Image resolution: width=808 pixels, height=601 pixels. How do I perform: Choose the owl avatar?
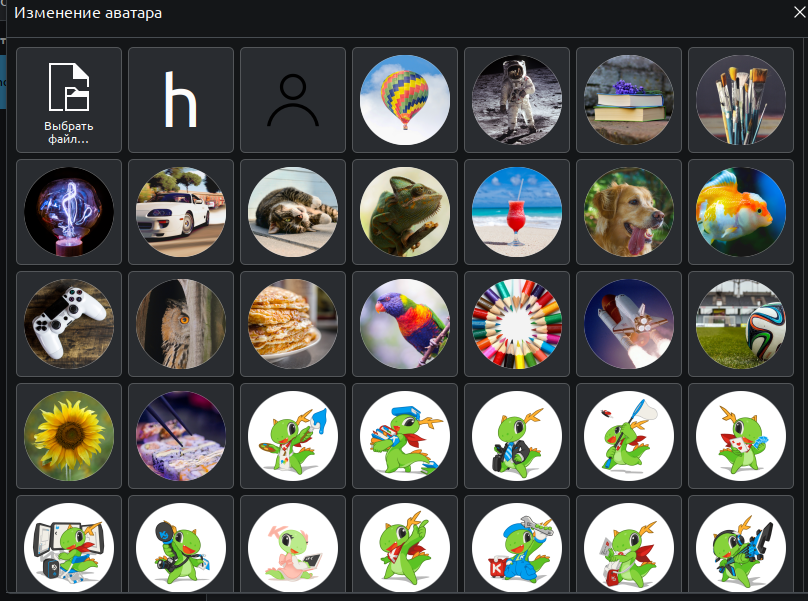pyautogui.click(x=181, y=324)
